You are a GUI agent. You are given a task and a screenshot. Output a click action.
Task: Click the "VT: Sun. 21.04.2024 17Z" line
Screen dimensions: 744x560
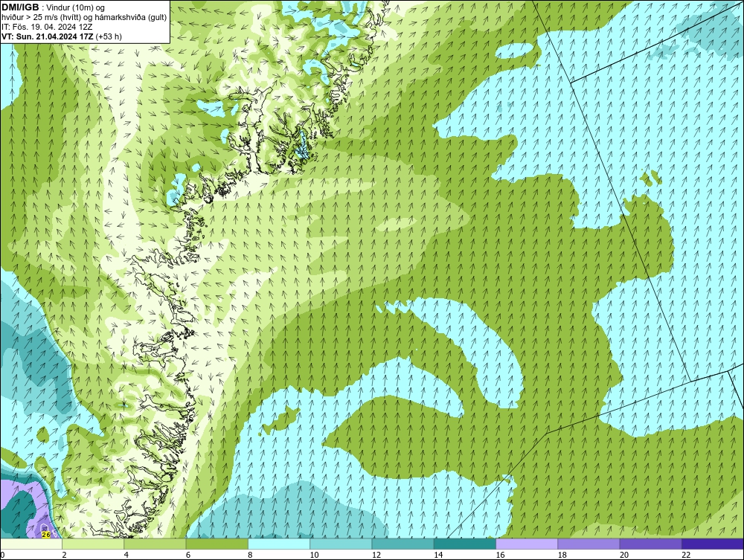pyautogui.click(x=48, y=36)
